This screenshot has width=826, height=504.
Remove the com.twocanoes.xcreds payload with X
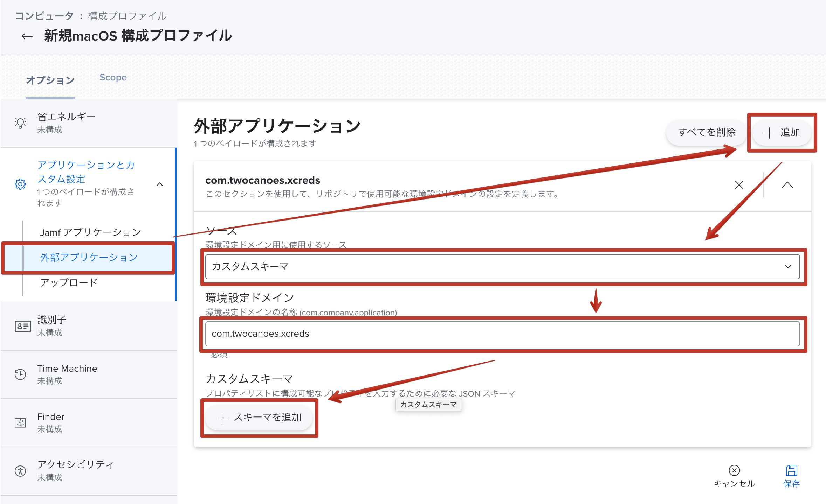[x=739, y=185]
